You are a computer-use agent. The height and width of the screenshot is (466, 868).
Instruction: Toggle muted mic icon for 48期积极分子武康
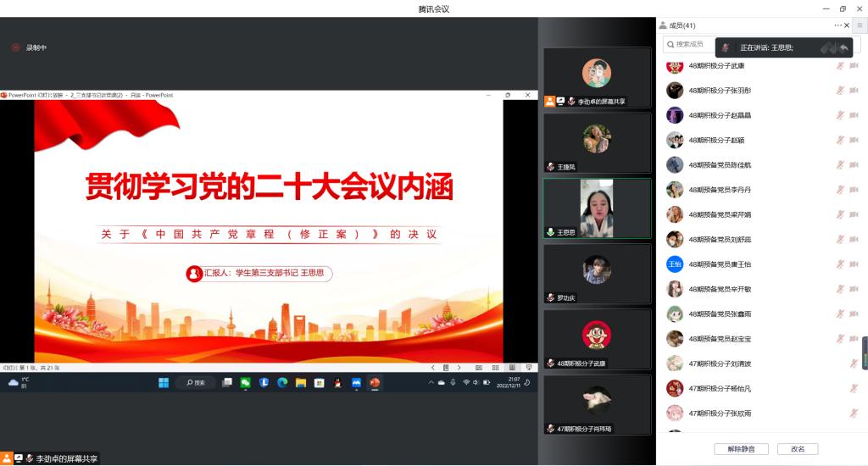tap(840, 66)
